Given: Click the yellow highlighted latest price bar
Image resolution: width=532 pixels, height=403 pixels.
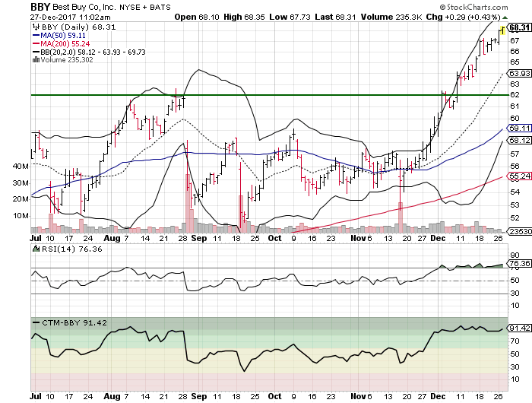Looking at the screenshot, I should click(x=502, y=30).
